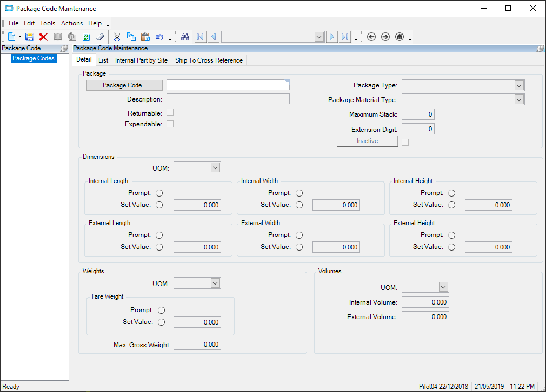The image size is (546, 392).
Task: Click the eraser Clear icon
Action: click(100, 37)
